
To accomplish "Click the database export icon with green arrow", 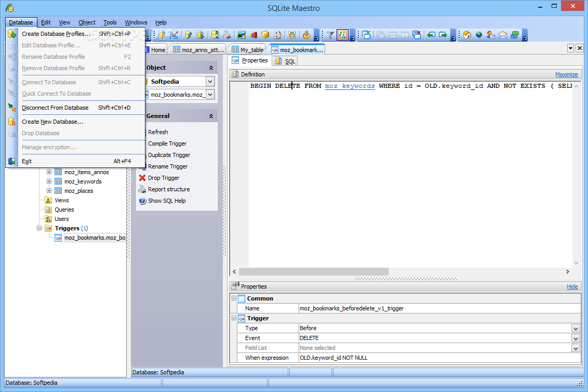I will pyautogui.click(x=215, y=35).
